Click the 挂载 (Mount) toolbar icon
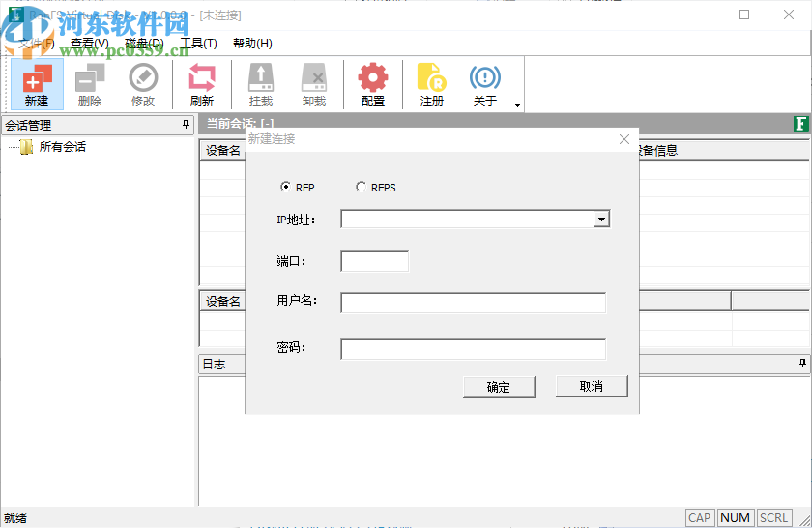The height and width of the screenshot is (528, 812). coord(260,84)
